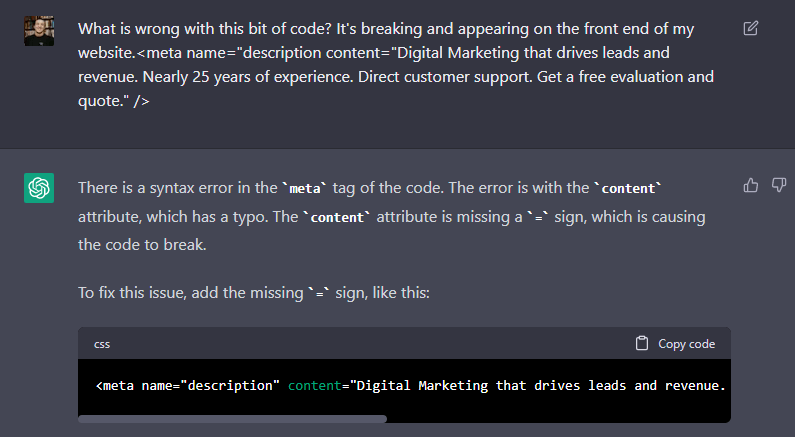Click the green ChatGPT logo avatar
Screen dimensions: 795x437
click(x=39, y=188)
